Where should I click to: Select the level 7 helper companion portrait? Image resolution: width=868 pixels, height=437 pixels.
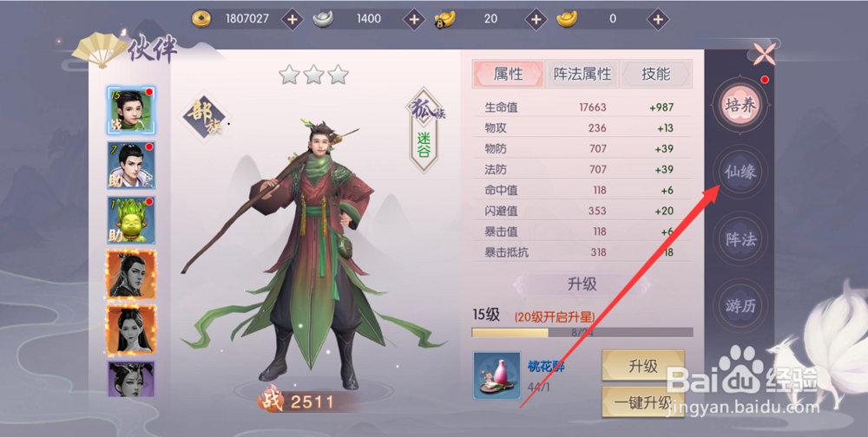coord(131,165)
